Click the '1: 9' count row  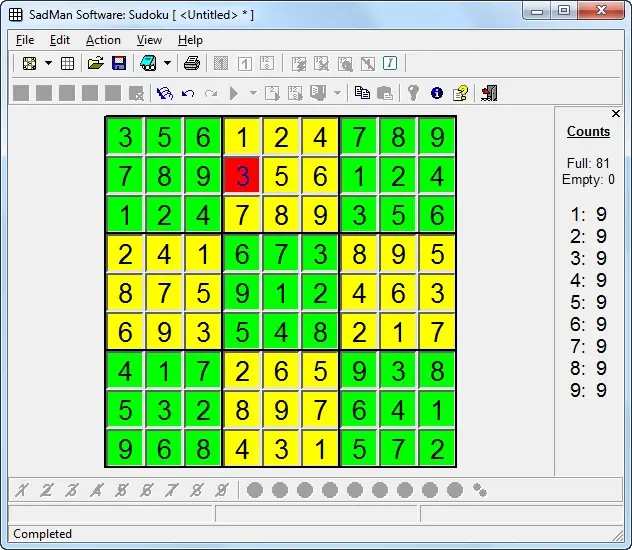[x=588, y=214]
